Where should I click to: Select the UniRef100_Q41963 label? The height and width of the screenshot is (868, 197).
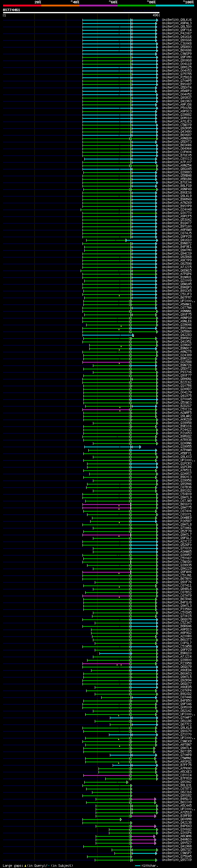(176, 101)
